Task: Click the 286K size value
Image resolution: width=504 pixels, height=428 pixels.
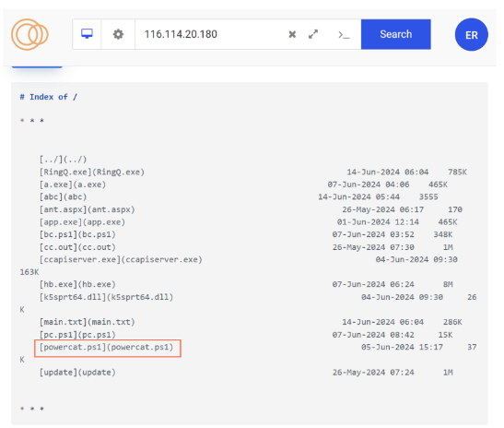Action: click(452, 322)
